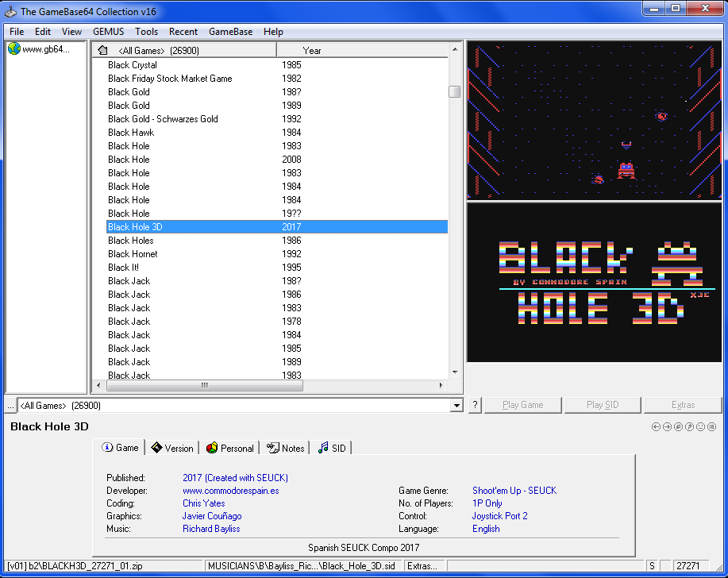Open the Tools menu
The width and height of the screenshot is (728, 578).
[146, 32]
